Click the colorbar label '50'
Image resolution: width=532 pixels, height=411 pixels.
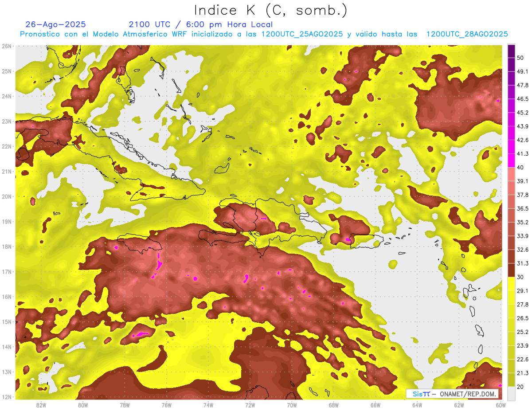tap(520, 58)
